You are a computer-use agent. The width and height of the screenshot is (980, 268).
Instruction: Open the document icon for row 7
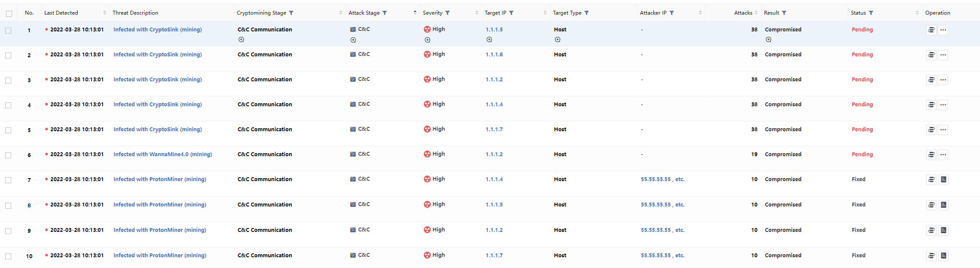pyautogui.click(x=943, y=180)
